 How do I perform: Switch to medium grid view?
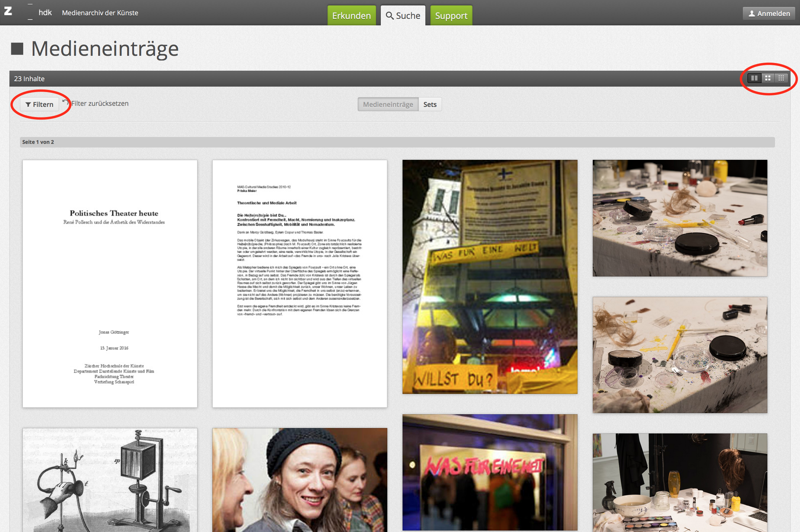[x=768, y=78]
